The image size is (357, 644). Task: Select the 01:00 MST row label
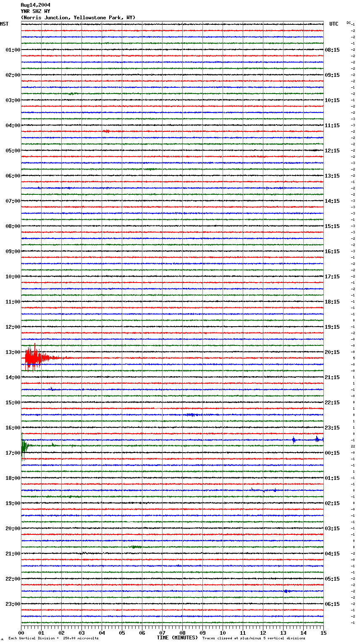(x=13, y=50)
